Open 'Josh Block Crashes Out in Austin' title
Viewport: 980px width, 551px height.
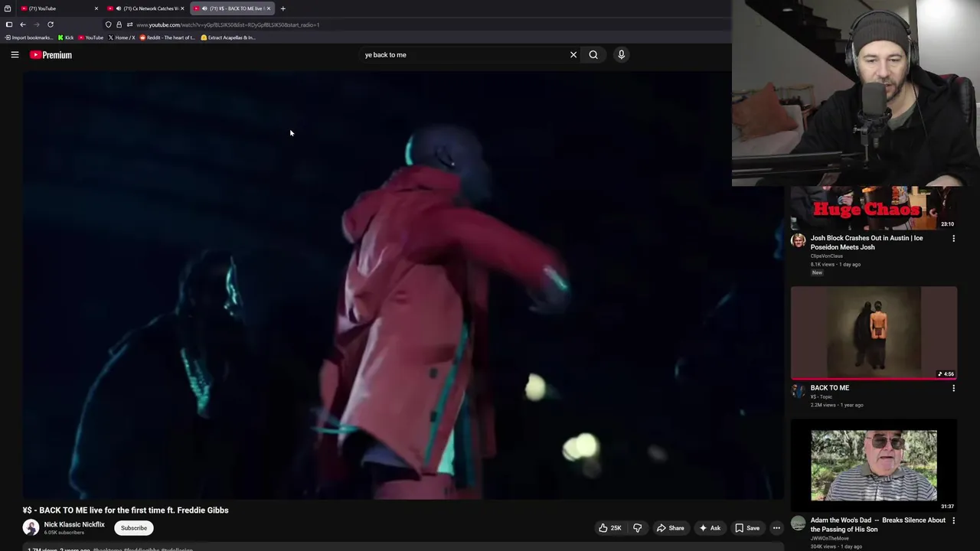(x=866, y=243)
